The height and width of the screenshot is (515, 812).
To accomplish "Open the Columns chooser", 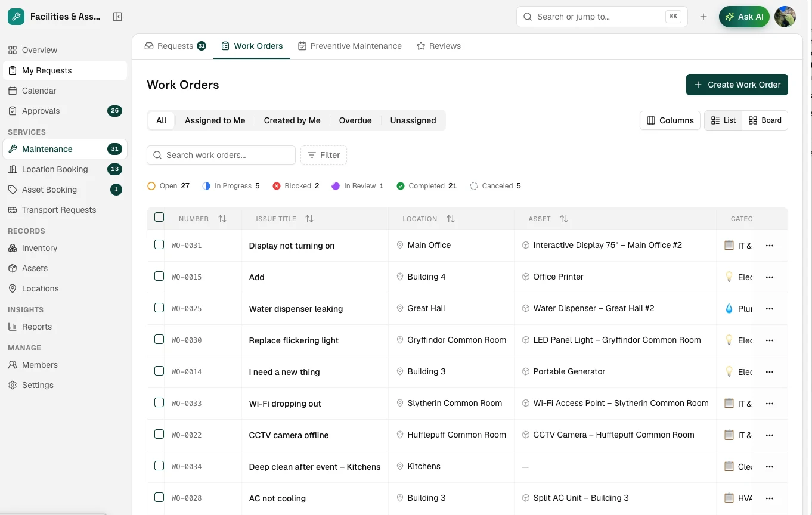I will click(x=670, y=120).
